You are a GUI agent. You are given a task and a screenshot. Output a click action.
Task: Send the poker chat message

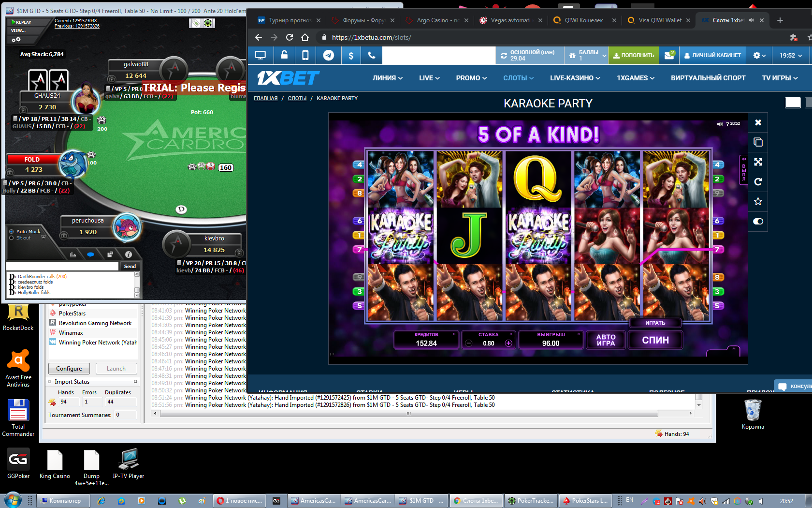tap(130, 266)
